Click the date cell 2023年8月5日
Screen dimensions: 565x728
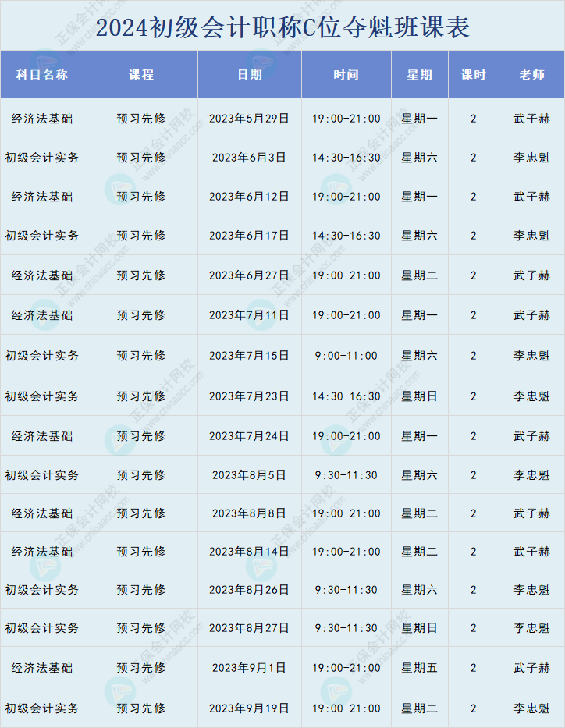(x=249, y=475)
